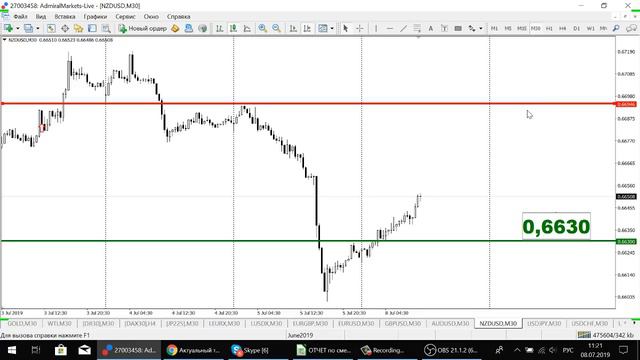
Task: Expand the templates icon dropdown arrow
Action: point(332,28)
